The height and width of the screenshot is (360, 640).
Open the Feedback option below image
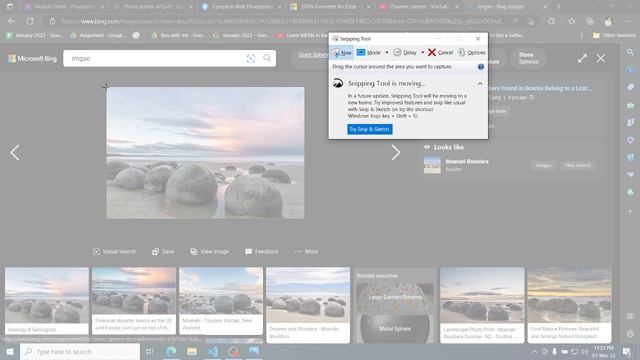pyautogui.click(x=262, y=251)
